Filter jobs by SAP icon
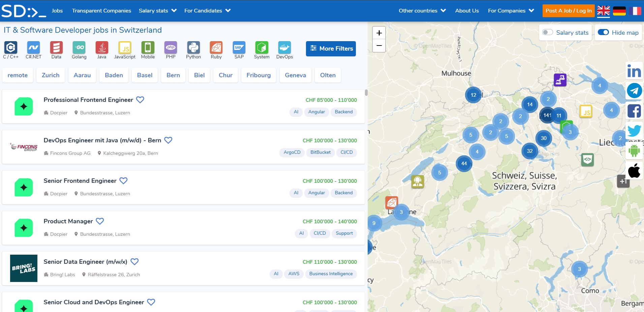The image size is (644, 312). pos(239,48)
